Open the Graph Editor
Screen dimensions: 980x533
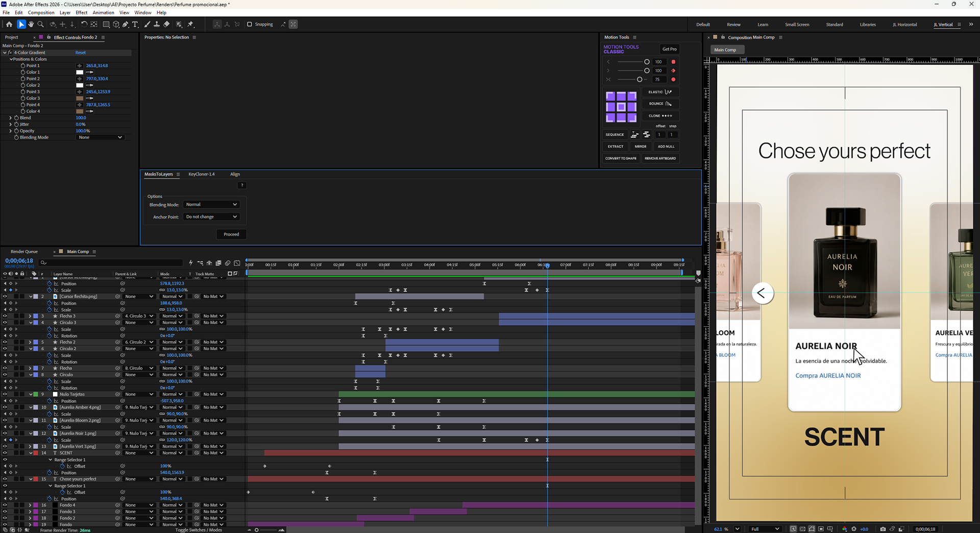(x=237, y=263)
